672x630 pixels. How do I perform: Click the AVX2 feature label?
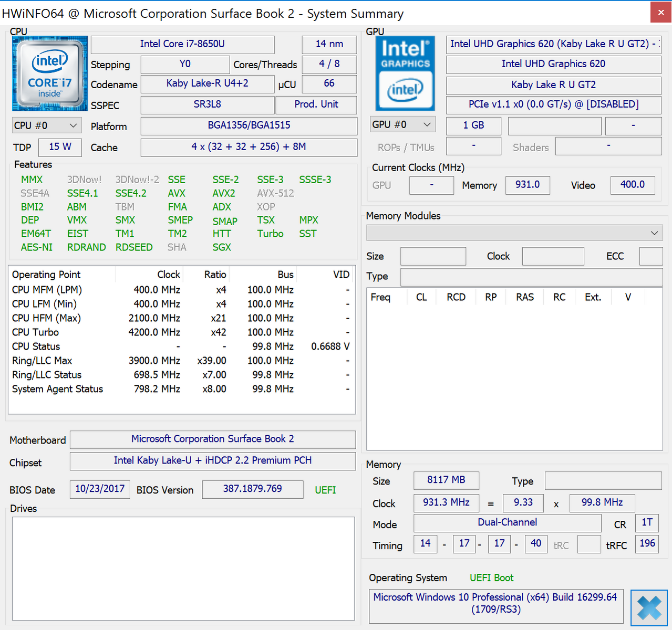click(224, 193)
